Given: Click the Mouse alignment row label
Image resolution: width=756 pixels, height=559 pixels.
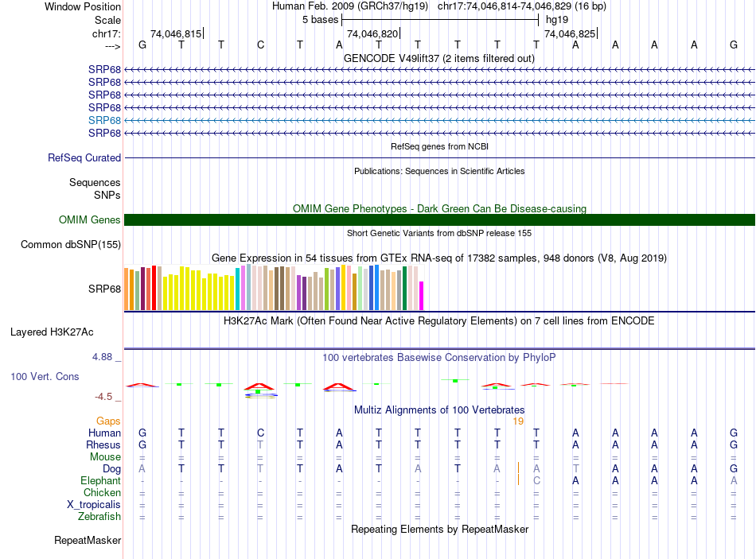Looking at the screenshot, I should point(105,456).
